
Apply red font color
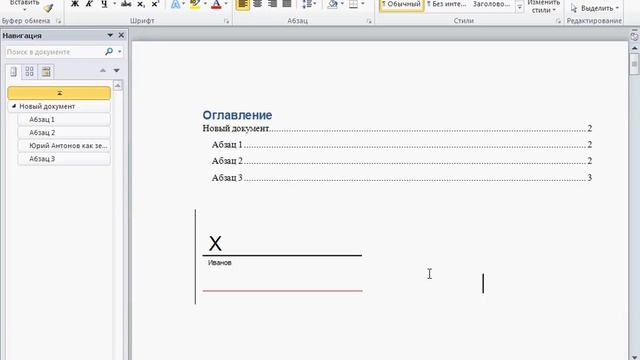pyautogui.click(x=216, y=4)
